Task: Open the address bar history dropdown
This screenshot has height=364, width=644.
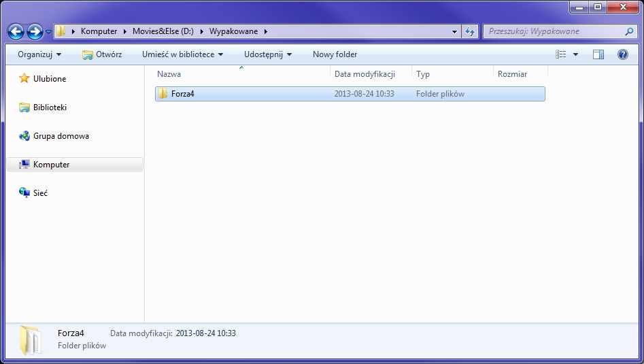Action: click(454, 31)
